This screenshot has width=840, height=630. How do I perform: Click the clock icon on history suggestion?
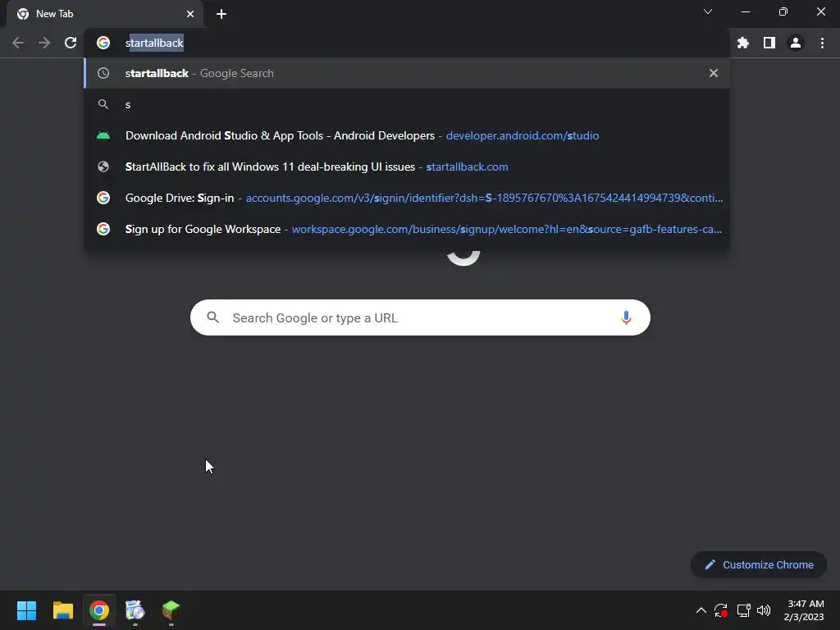tap(103, 73)
